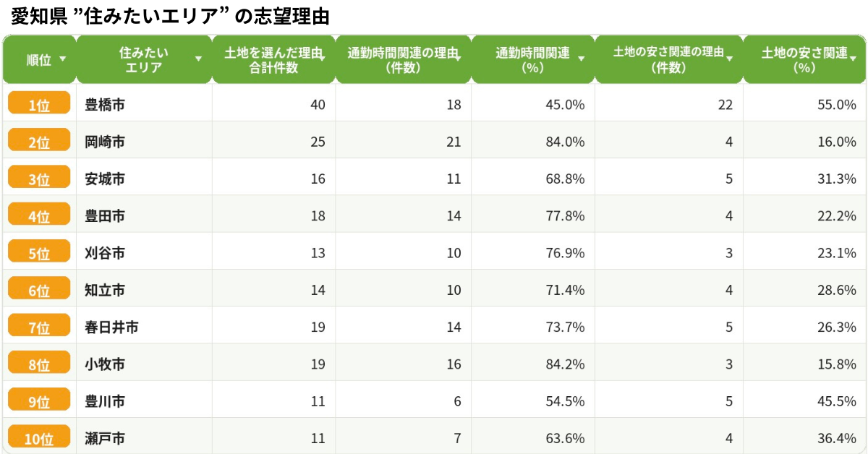Select the 55.0% value in 豊橋市 row

(837, 105)
